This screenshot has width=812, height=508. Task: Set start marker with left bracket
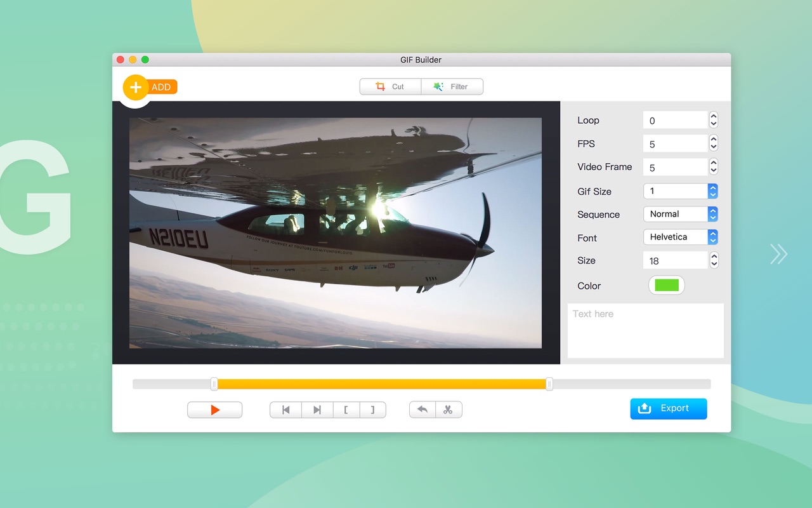click(x=346, y=410)
